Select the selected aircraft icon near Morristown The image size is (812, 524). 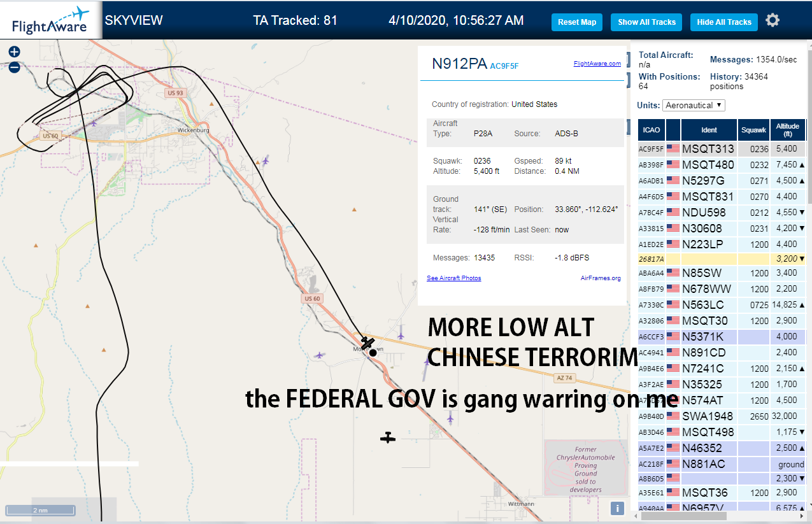click(367, 343)
